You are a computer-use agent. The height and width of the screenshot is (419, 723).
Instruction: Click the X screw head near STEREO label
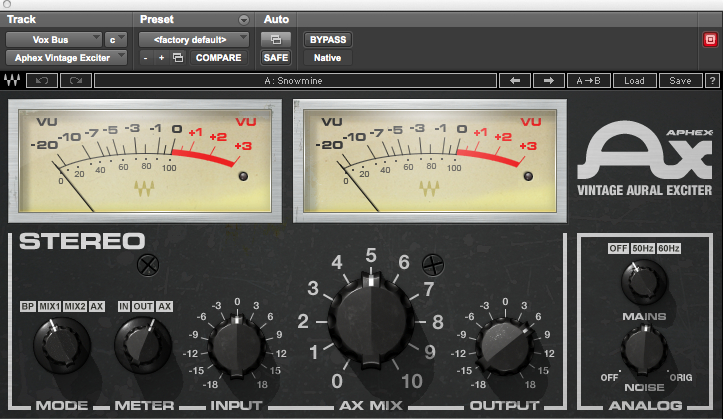tap(148, 266)
